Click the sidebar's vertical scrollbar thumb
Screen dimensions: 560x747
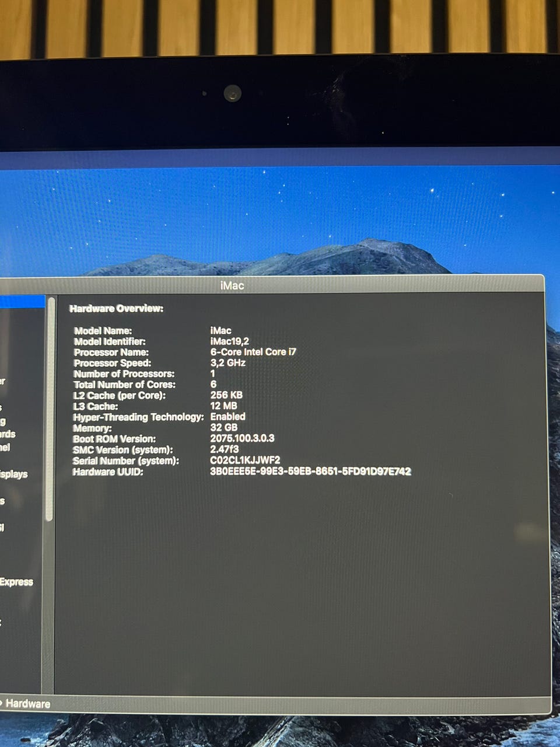tap(50, 409)
